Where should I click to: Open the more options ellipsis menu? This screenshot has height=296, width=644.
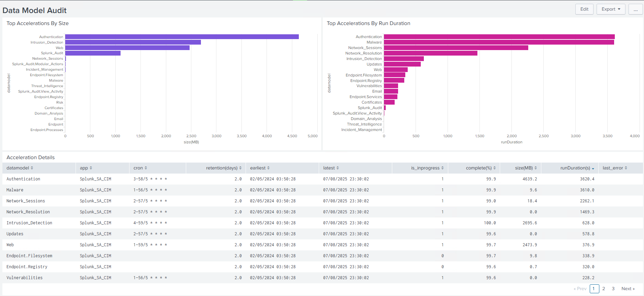click(635, 9)
